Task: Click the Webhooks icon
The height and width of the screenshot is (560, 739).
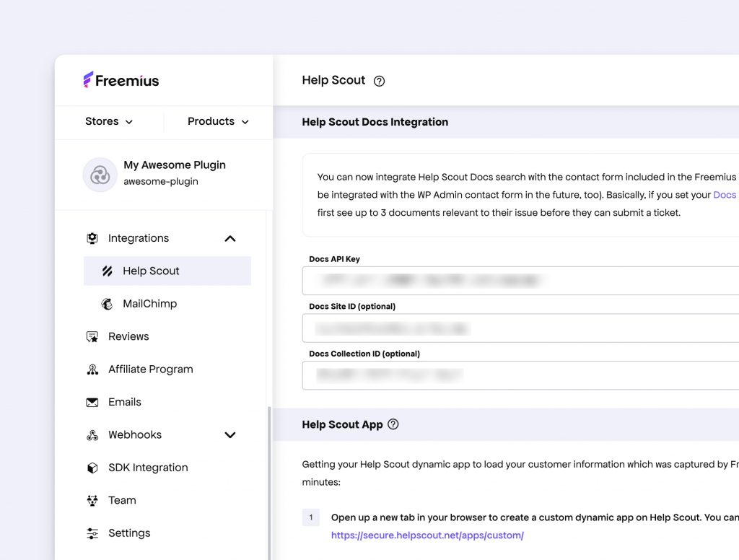Action: [92, 435]
